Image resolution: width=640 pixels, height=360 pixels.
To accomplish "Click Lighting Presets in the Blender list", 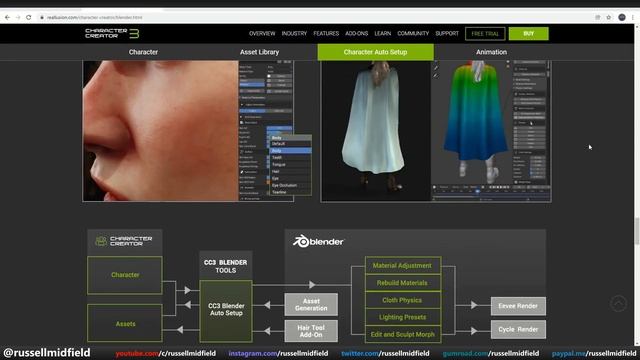I will click(402, 317).
